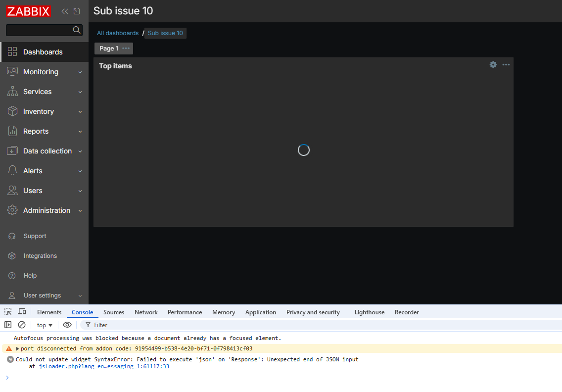562x392 pixels.
Task: Click the live expression eye icon
Action: coord(67,325)
